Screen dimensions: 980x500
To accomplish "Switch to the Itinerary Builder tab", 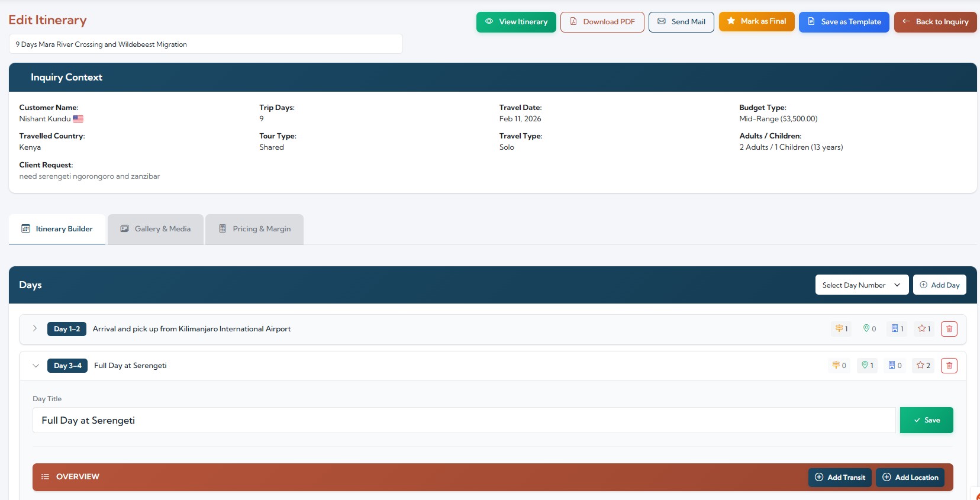I will pos(57,229).
